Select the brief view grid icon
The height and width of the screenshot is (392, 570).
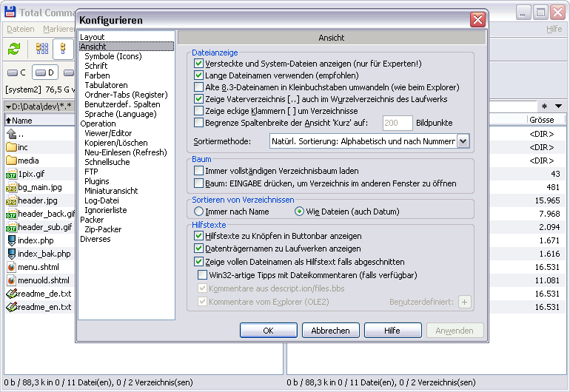[42, 48]
